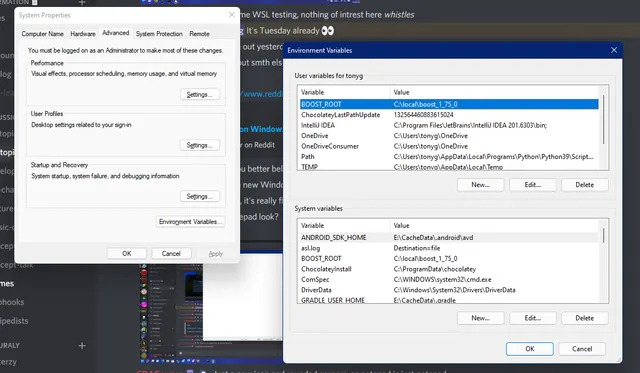Click Cancel in Environment Variables dialog
This screenshot has height=373, width=640.
[582, 349]
